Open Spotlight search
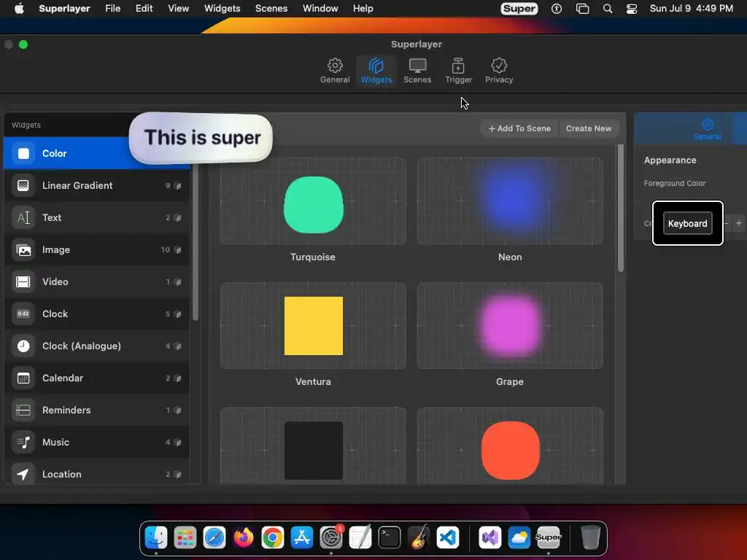 click(x=608, y=9)
